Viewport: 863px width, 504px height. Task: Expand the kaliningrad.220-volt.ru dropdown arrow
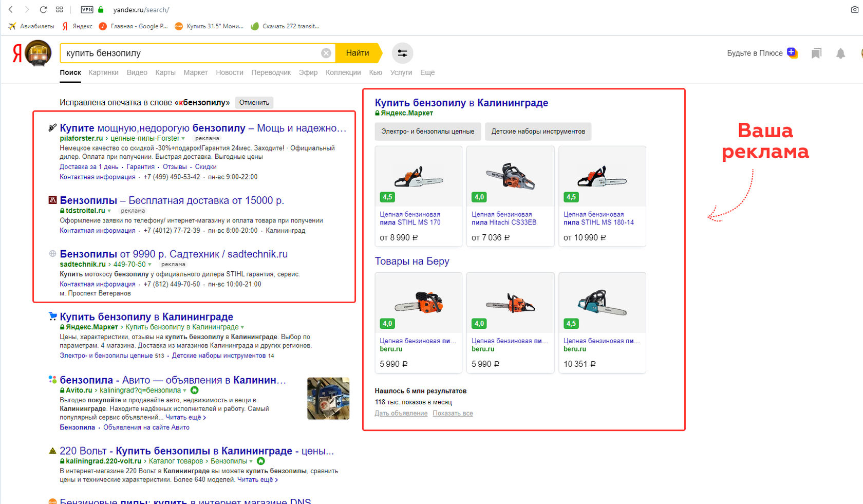[x=251, y=461]
